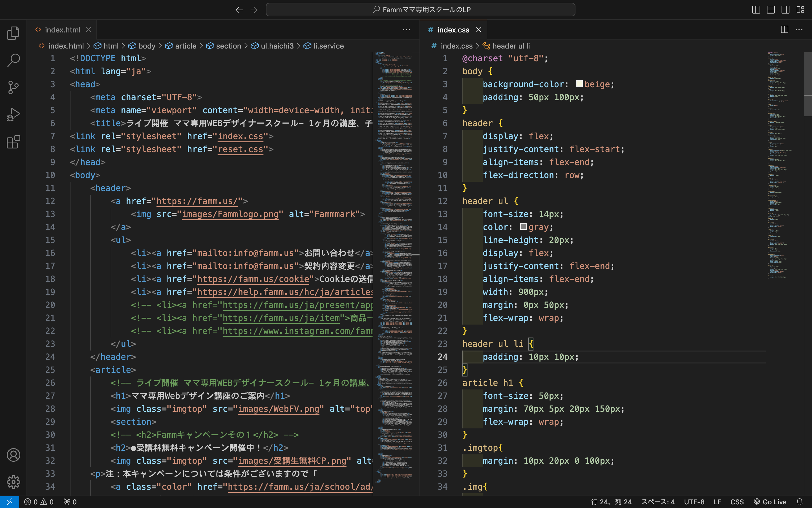Follow the https://famm.us/ link
Viewport: 812px width, 508px height.
tap(197, 201)
